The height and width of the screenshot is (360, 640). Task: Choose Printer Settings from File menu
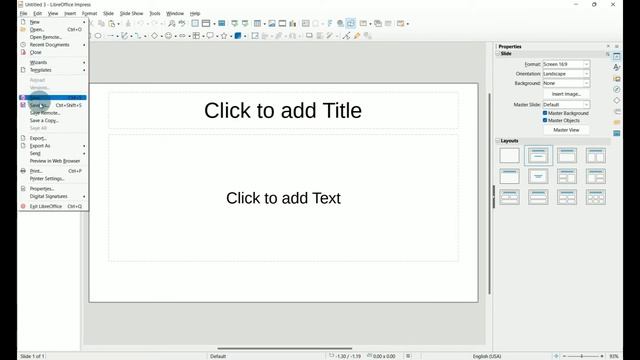click(x=53, y=179)
